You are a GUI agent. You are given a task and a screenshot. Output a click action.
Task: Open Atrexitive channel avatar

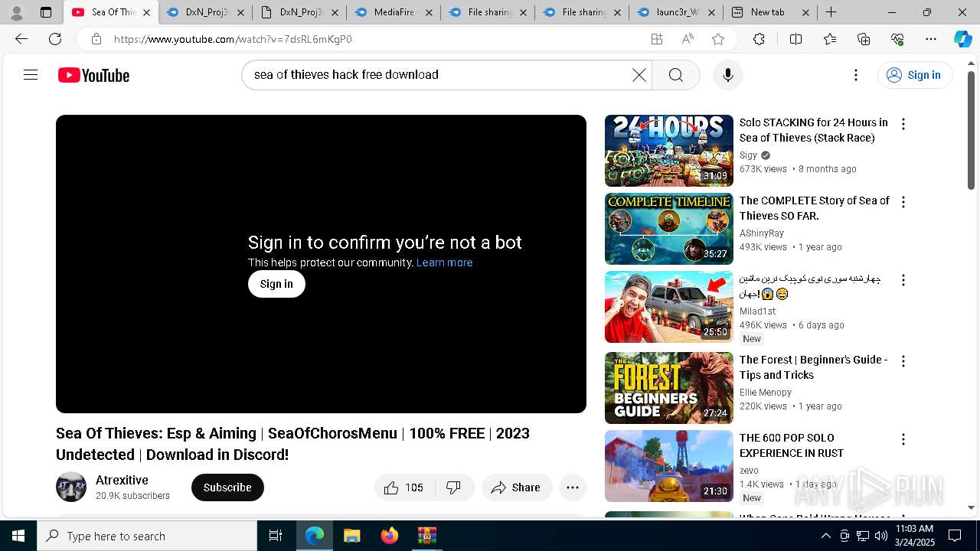point(71,487)
